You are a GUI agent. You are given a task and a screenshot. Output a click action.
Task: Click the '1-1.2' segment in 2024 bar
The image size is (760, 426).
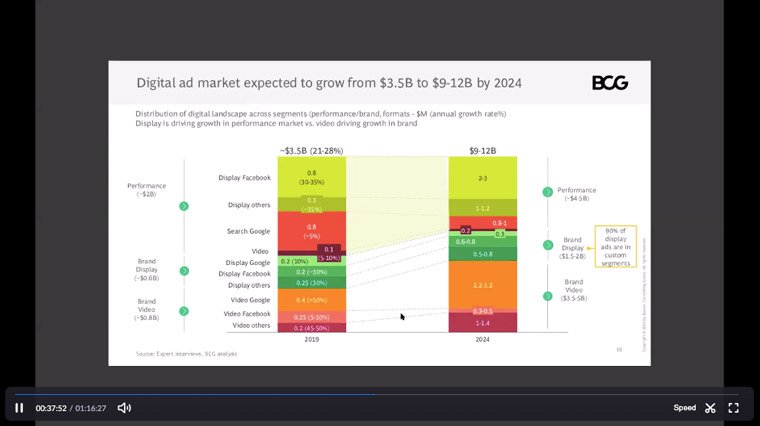483,208
